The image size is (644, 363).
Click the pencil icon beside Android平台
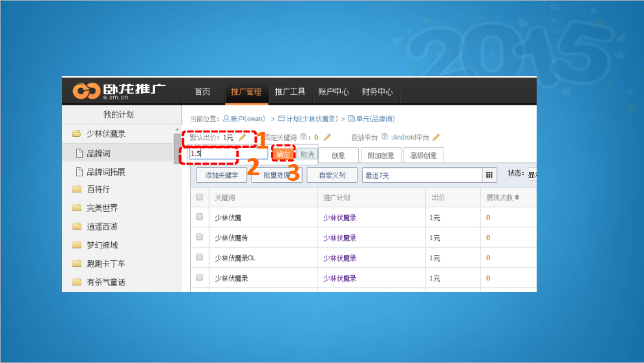tap(436, 138)
